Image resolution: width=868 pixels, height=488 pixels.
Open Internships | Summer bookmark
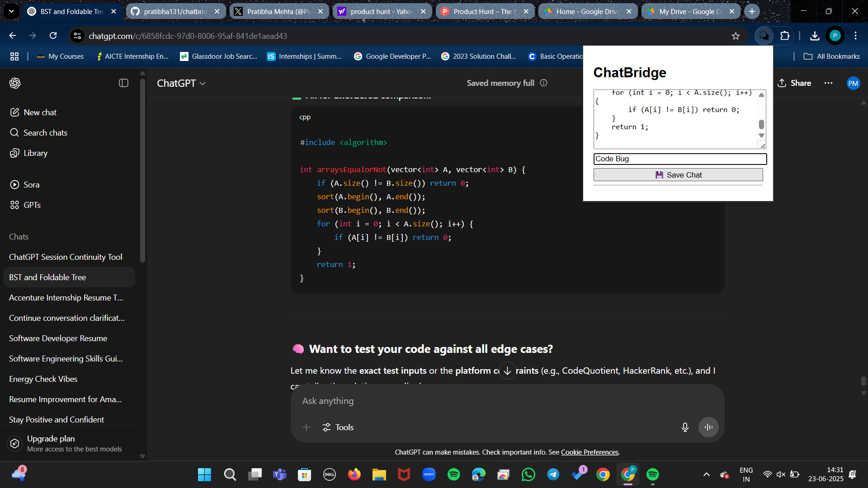(305, 56)
